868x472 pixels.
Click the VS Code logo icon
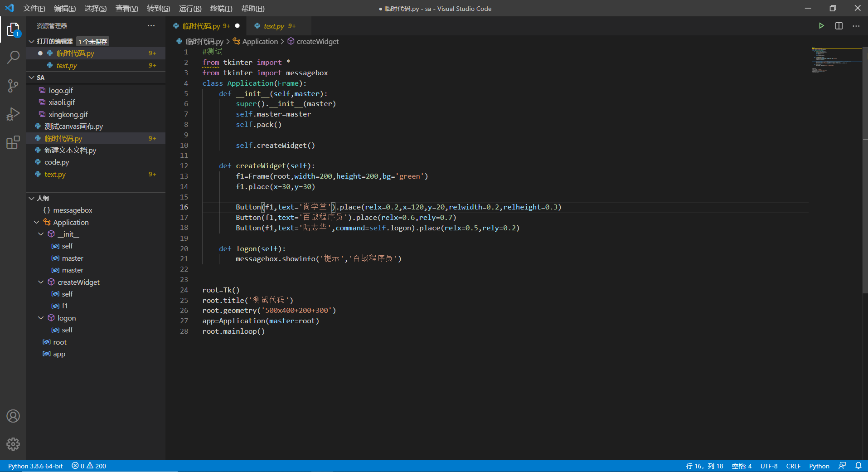(9, 8)
